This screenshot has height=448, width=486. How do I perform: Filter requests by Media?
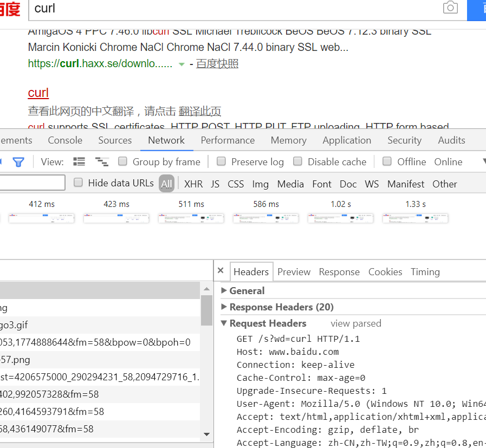(290, 184)
